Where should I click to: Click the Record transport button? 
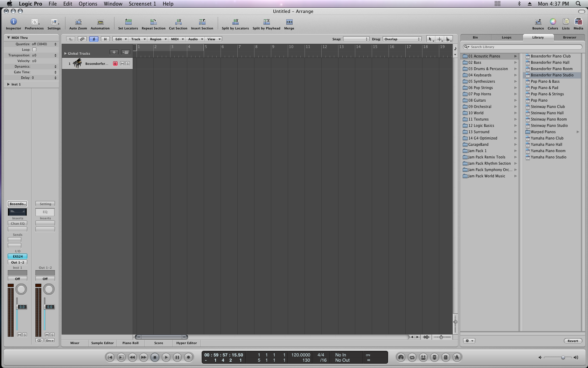tap(188, 357)
